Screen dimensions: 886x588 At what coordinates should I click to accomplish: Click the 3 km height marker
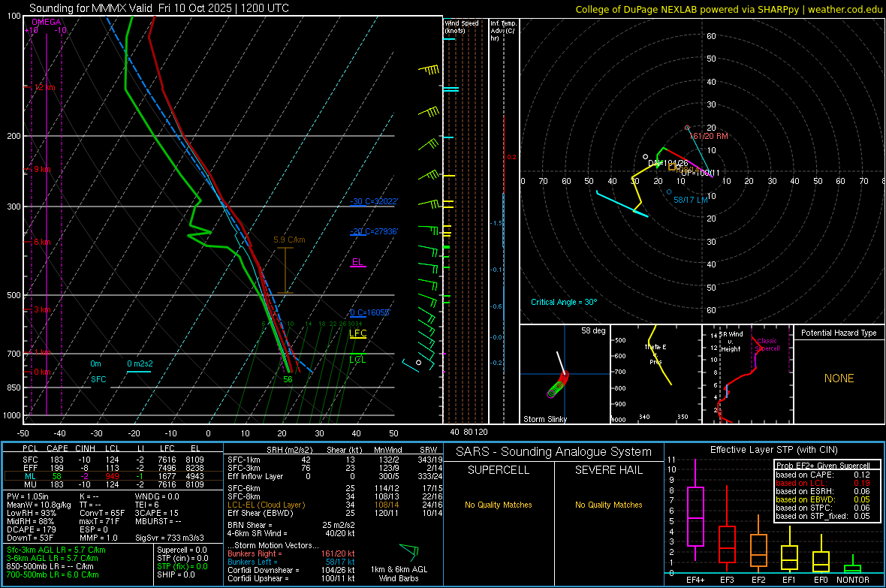(43, 310)
